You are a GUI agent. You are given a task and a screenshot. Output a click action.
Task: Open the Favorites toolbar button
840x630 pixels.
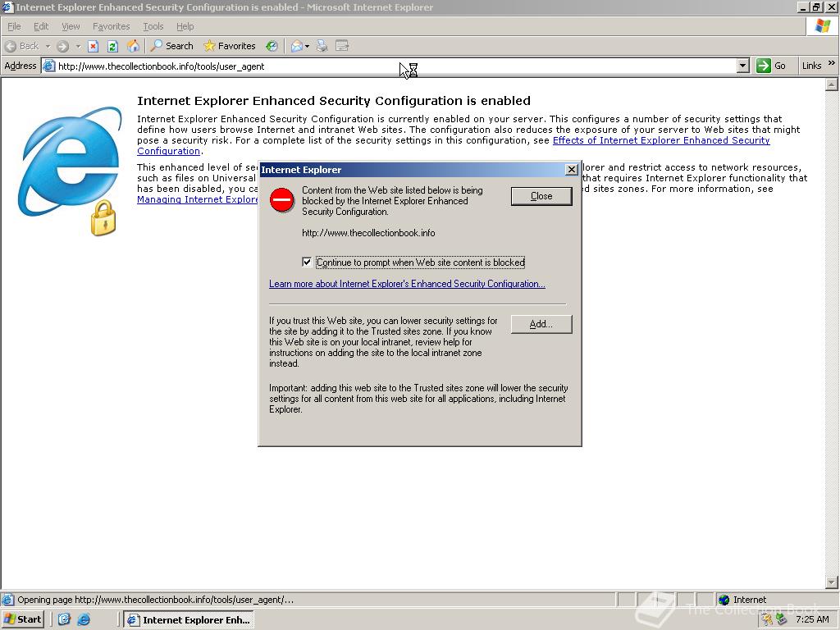[x=230, y=46]
